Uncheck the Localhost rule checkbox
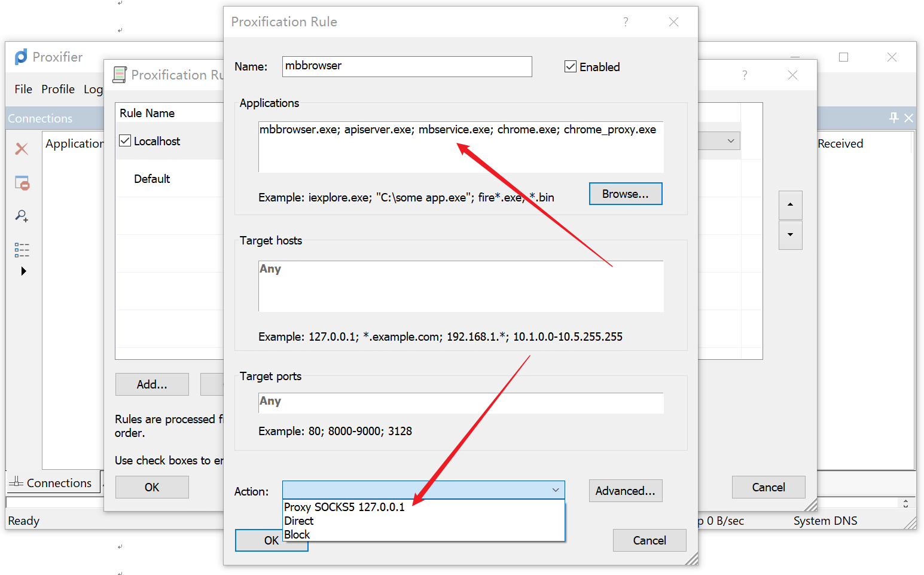The width and height of the screenshot is (924, 575). (125, 141)
